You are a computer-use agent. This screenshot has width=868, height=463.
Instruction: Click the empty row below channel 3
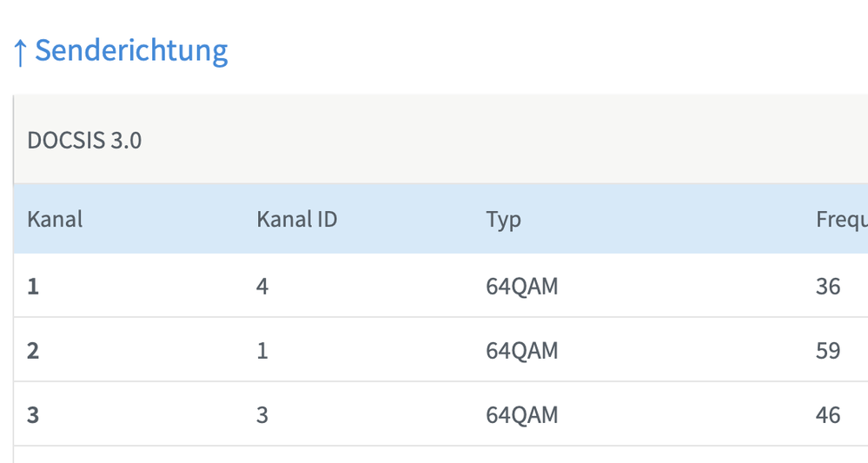434,455
